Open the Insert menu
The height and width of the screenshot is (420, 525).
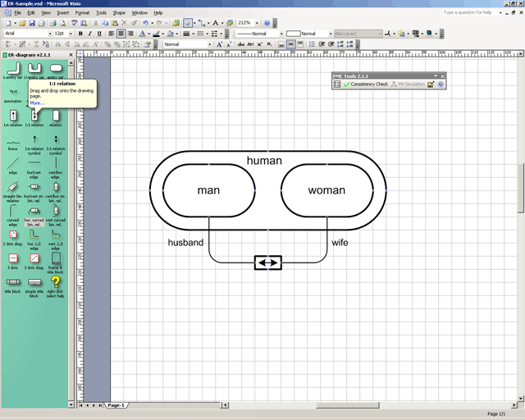[x=63, y=13]
